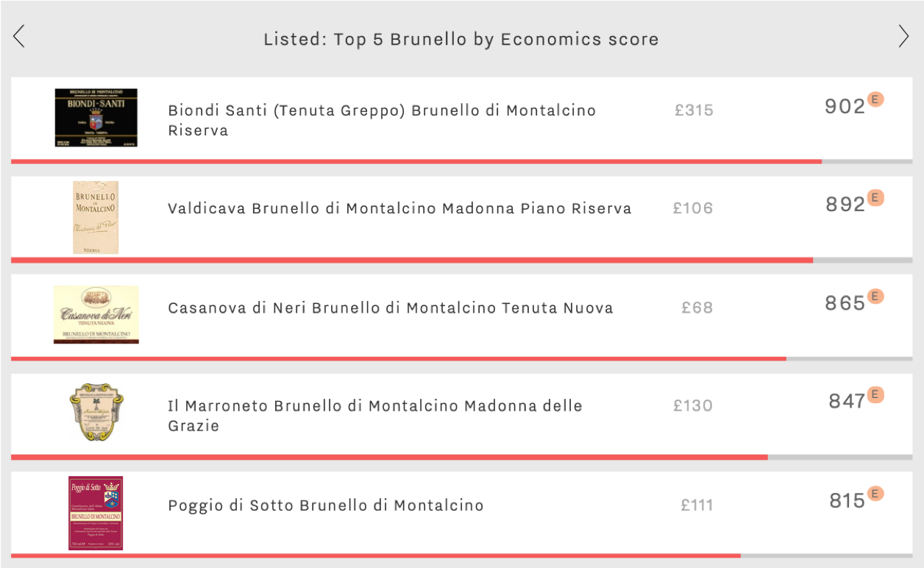Open Il Marroneto Madonna delle Grazie entry
The height and width of the screenshot is (568, 924).
[x=375, y=416]
